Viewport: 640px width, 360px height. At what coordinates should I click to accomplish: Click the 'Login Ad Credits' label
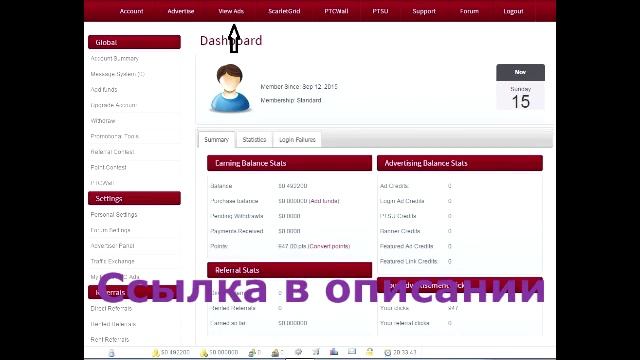(x=402, y=201)
